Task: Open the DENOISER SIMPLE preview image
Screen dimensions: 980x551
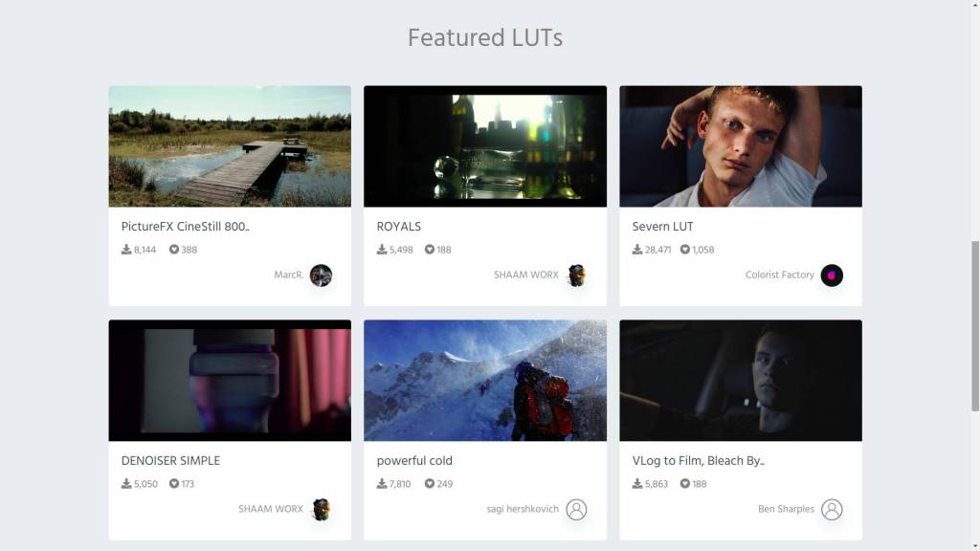Action: [230, 381]
